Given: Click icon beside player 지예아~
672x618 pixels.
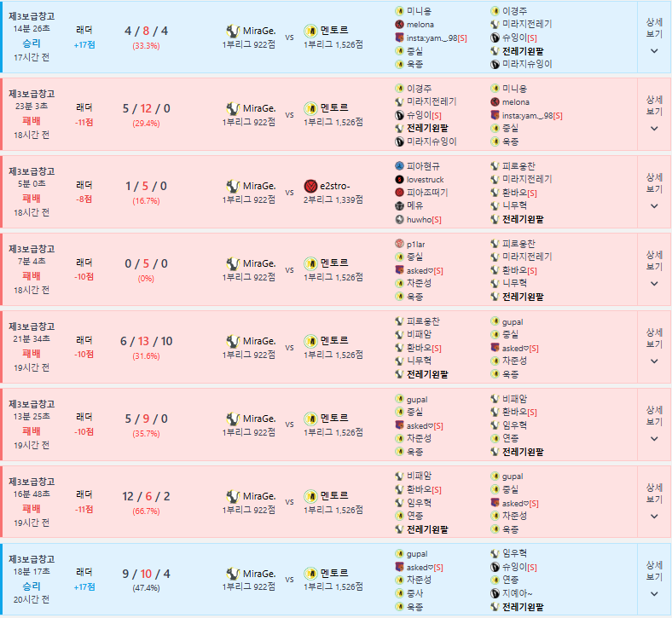Looking at the screenshot, I should (x=495, y=593).
